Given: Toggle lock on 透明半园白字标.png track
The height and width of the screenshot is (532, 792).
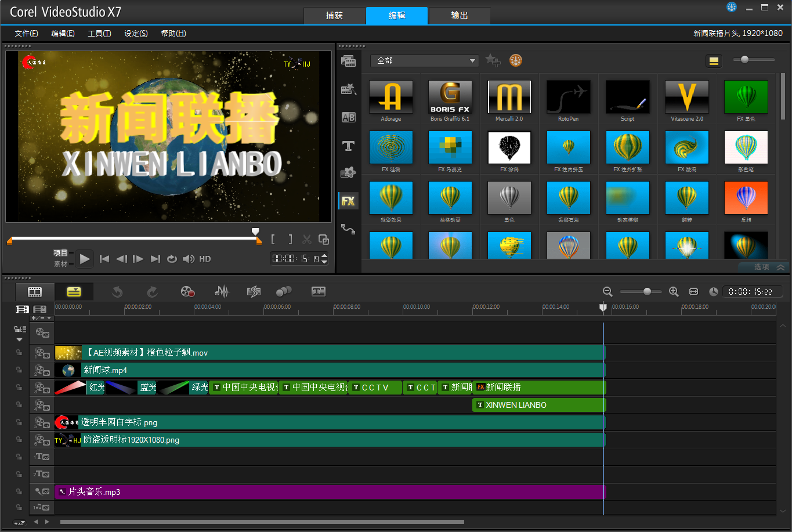Looking at the screenshot, I should [19, 422].
